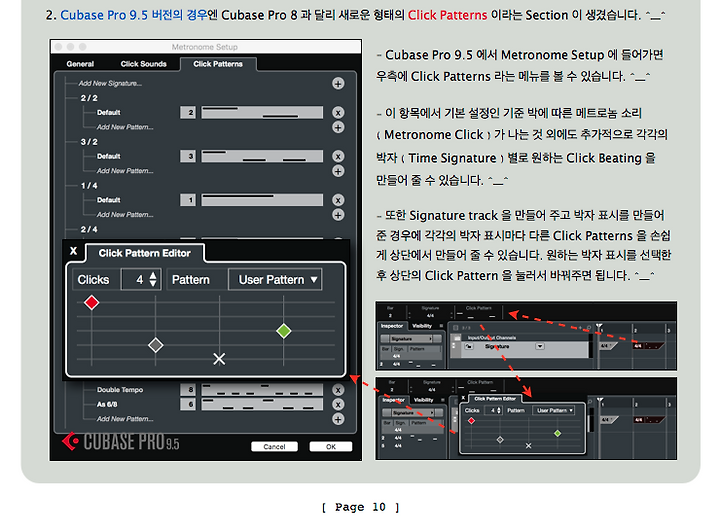
Task: Delete the Double Tempo pattern with its X
Action: [338, 390]
